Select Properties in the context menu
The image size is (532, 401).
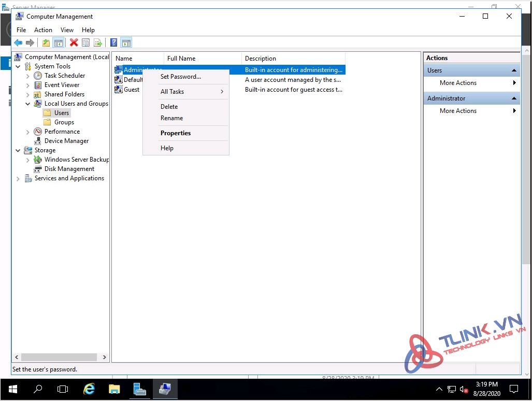(x=176, y=133)
